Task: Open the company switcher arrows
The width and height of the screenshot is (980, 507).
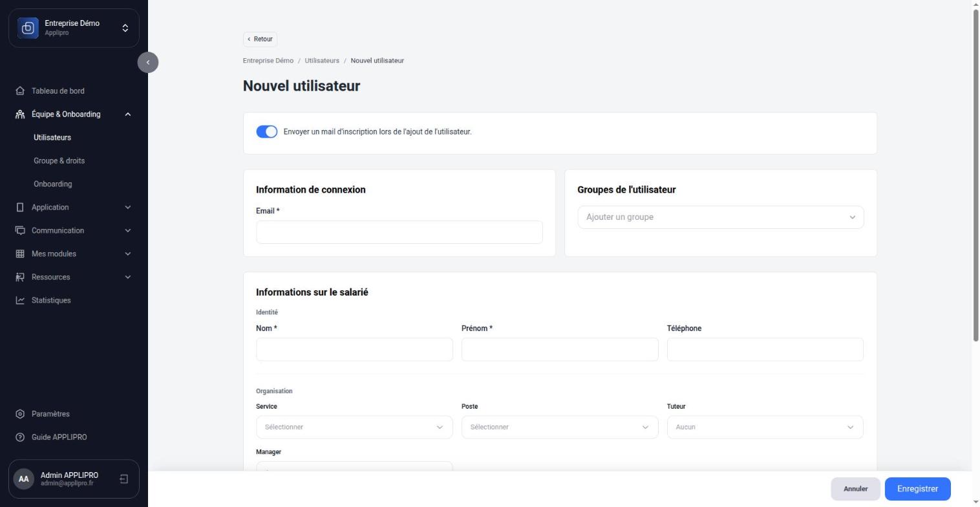Action: pos(125,28)
